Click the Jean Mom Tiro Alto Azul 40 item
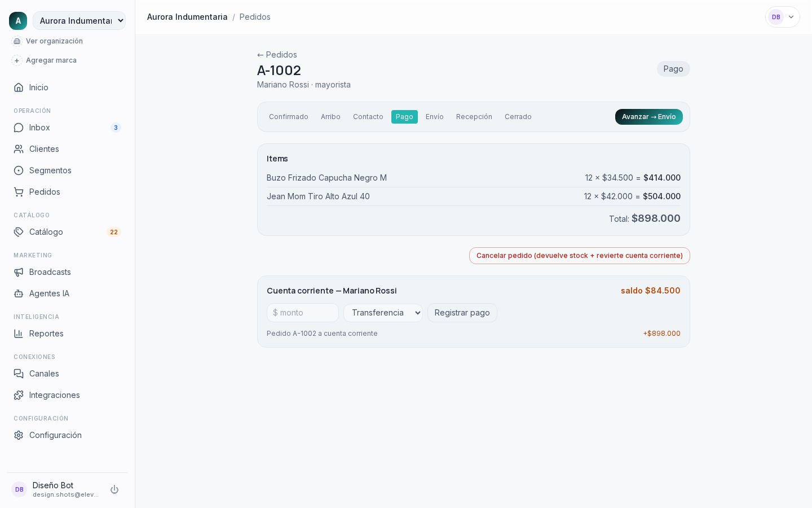Screen dimensions: 812x508 tap(318, 196)
